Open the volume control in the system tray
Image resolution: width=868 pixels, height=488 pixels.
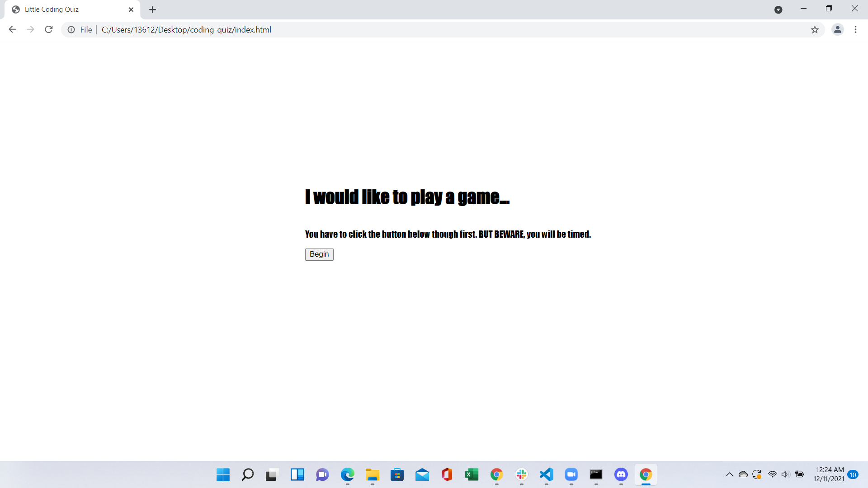tap(785, 474)
